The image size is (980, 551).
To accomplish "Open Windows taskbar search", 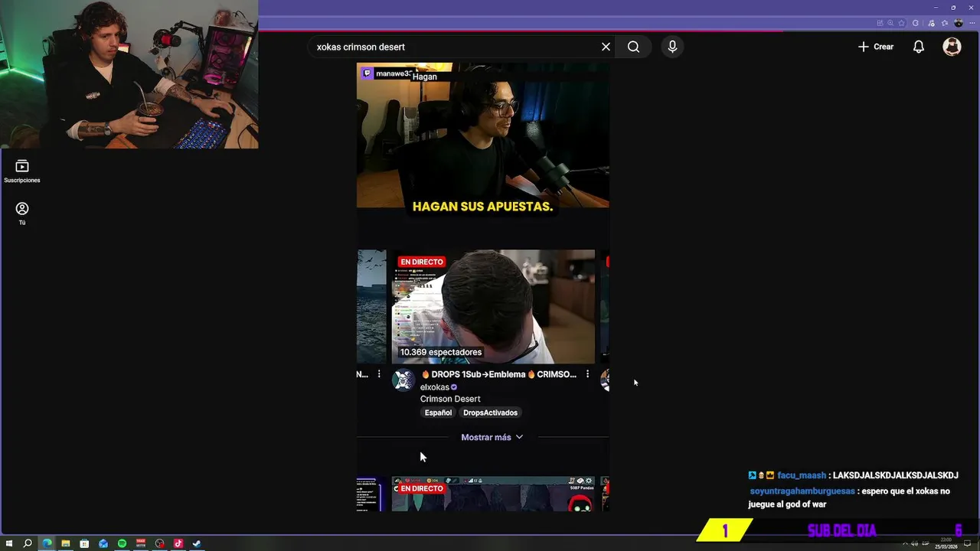I will (28, 543).
